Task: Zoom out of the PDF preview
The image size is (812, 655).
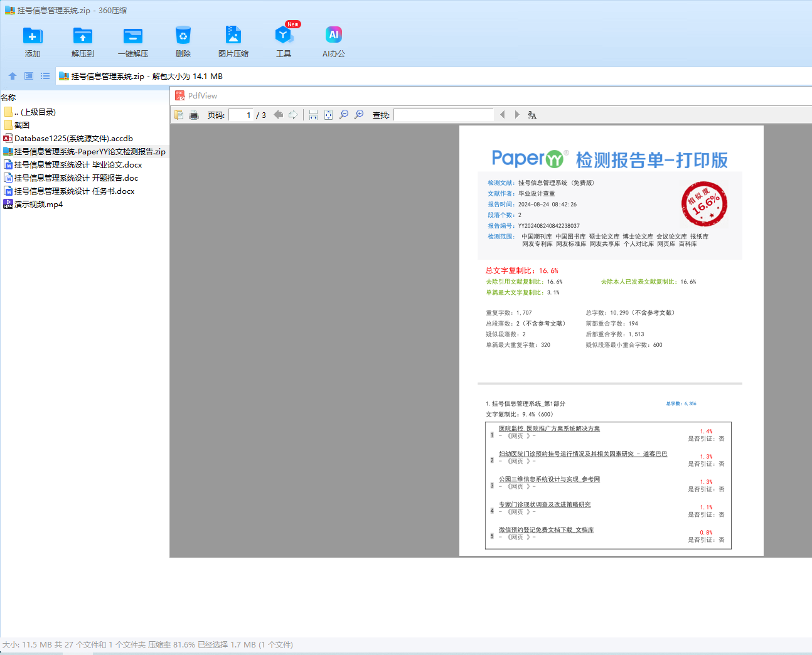Action: [x=344, y=115]
